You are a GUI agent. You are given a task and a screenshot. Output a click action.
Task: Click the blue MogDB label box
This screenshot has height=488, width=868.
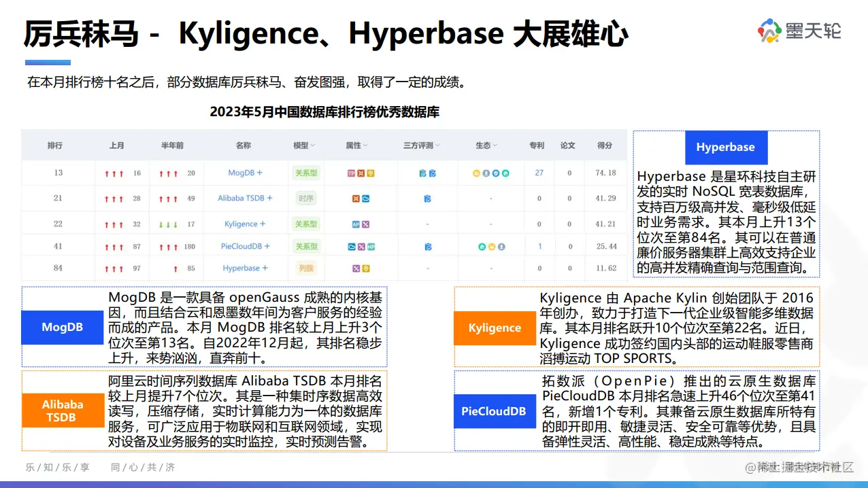click(62, 327)
